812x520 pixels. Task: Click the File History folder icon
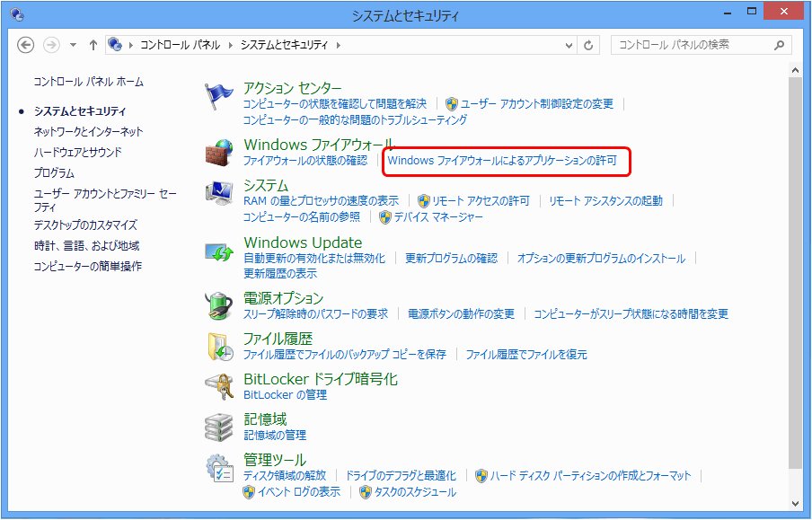(x=219, y=347)
